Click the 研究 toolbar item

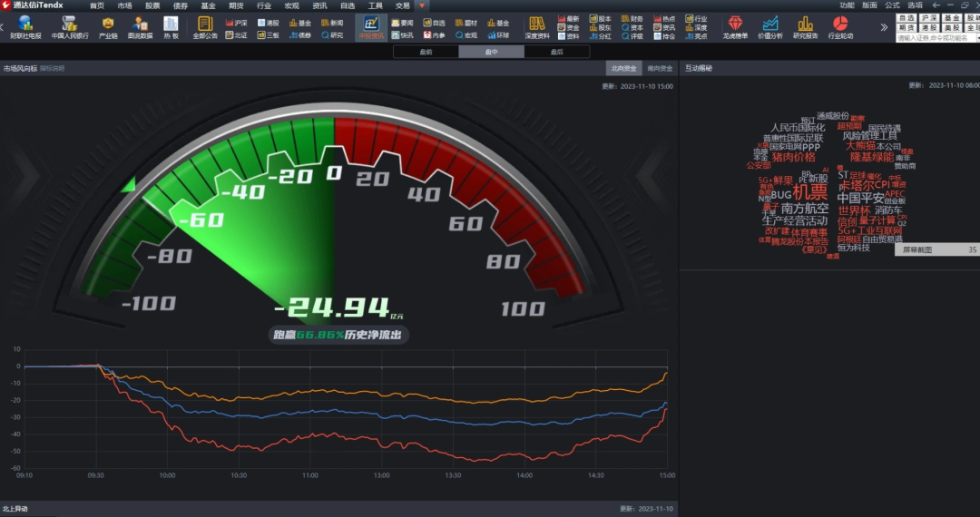(x=332, y=35)
